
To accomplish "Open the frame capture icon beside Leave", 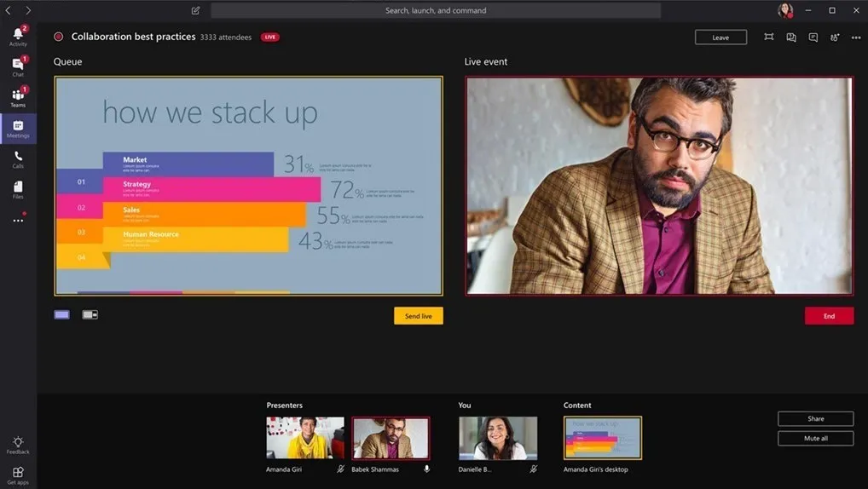I will [x=769, y=37].
